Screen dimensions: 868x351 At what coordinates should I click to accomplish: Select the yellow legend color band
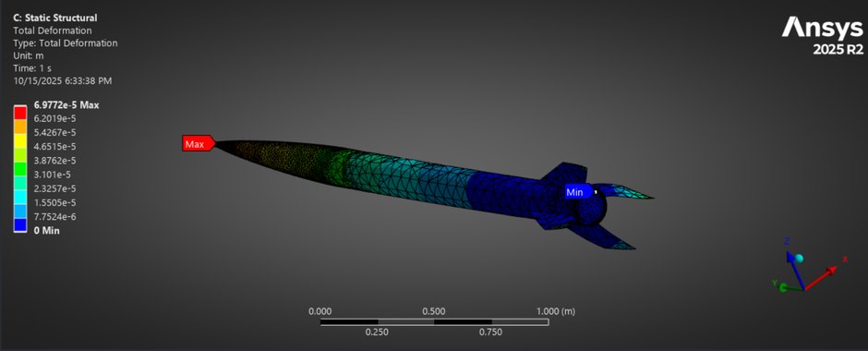(20, 140)
